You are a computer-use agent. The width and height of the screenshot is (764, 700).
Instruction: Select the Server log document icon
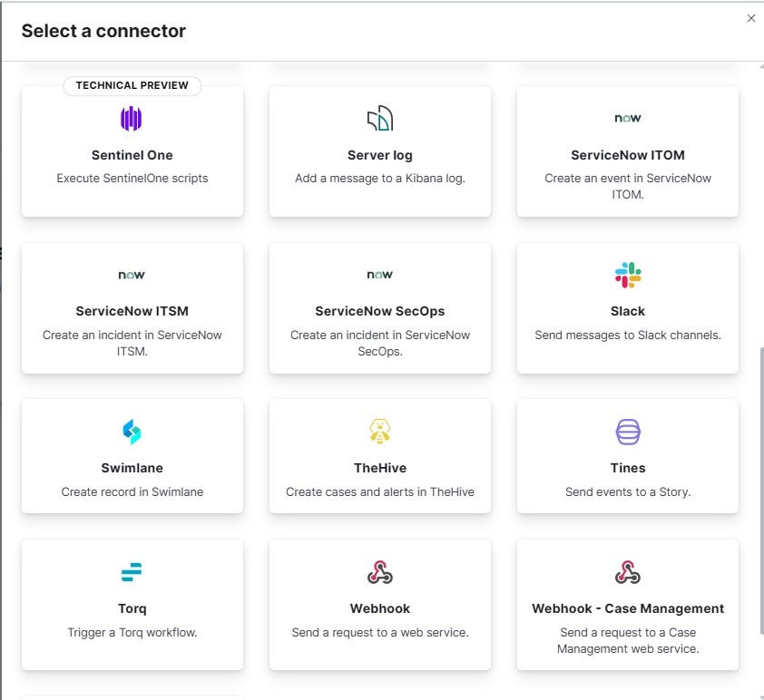click(x=379, y=118)
